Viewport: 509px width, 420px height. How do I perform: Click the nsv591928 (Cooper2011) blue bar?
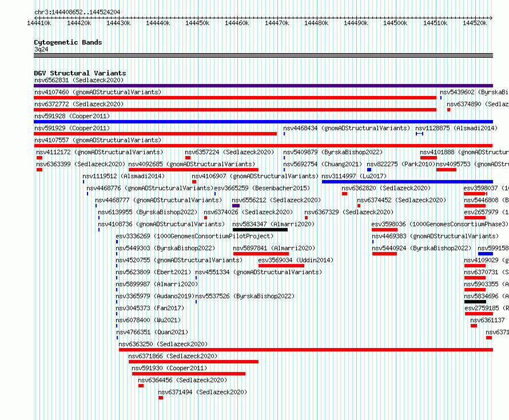click(263, 122)
